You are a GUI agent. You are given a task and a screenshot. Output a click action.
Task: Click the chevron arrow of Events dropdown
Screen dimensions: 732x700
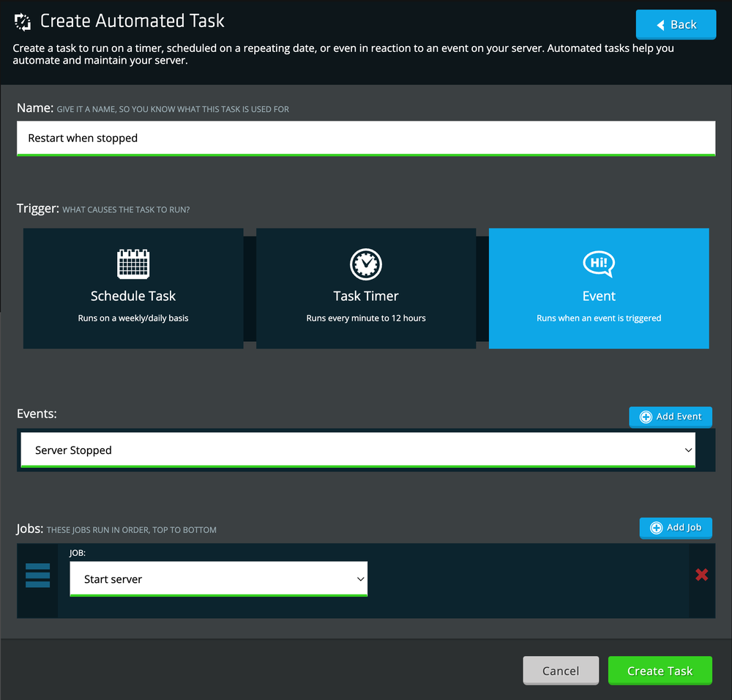coord(688,450)
